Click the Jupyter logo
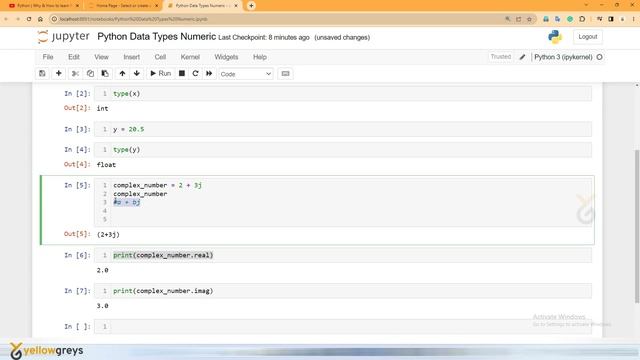This screenshot has width=640, height=360. coord(63,37)
